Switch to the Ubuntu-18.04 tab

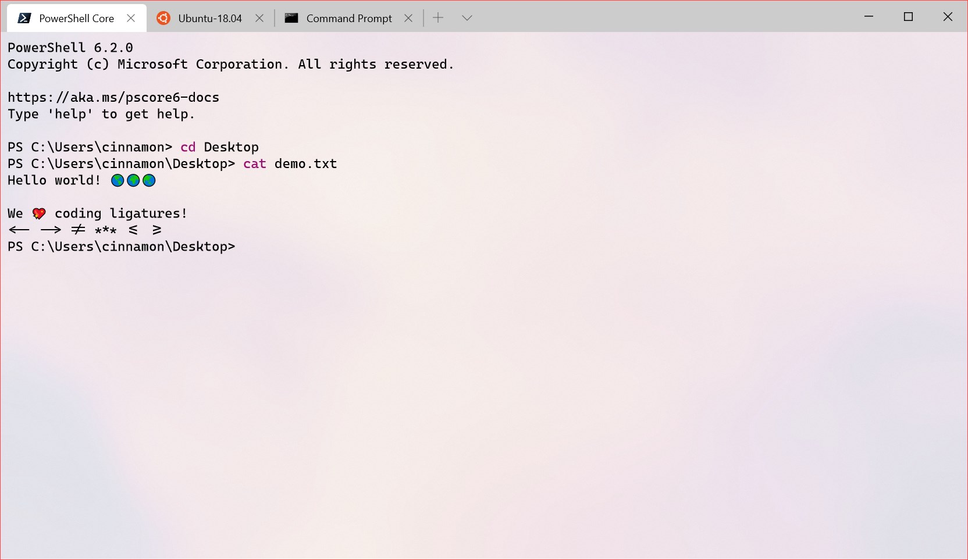point(209,17)
